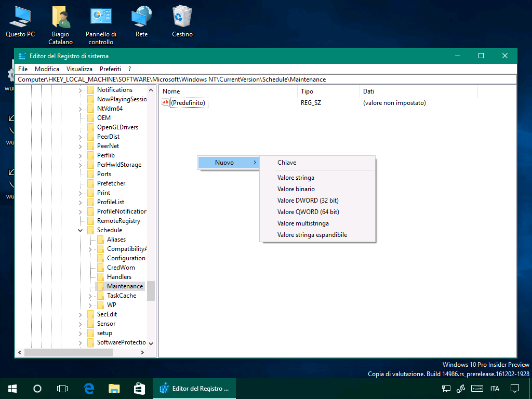Click the Nome column header
532x399 pixels.
coord(229,91)
